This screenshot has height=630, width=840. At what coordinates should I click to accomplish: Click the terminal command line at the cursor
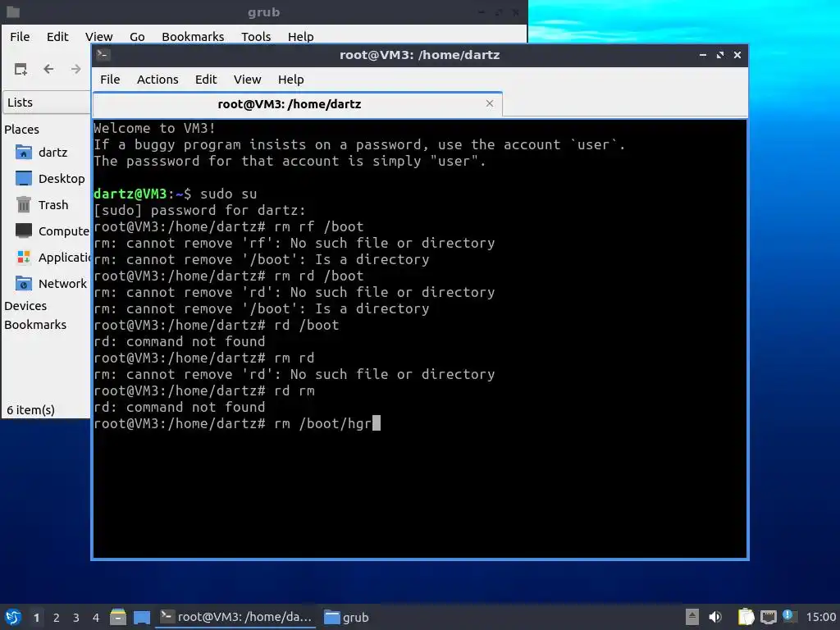(376, 423)
